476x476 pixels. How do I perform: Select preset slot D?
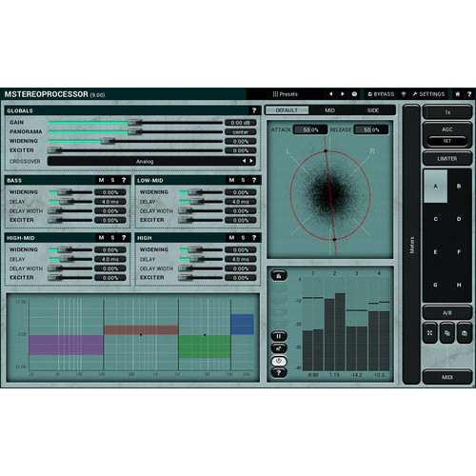point(459,219)
